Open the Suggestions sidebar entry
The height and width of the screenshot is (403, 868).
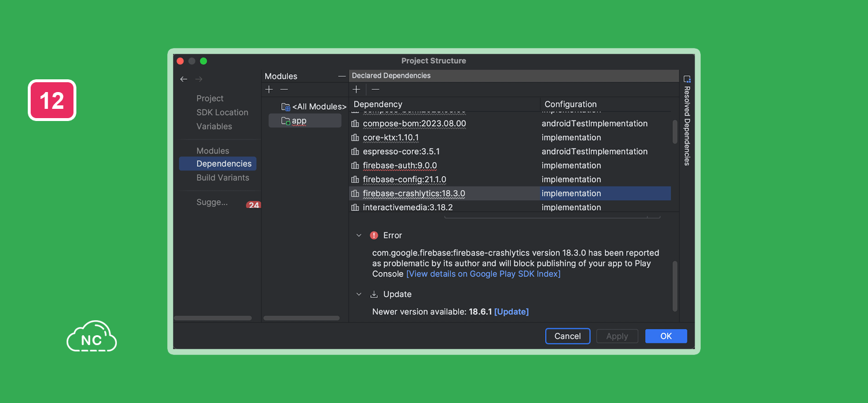212,202
